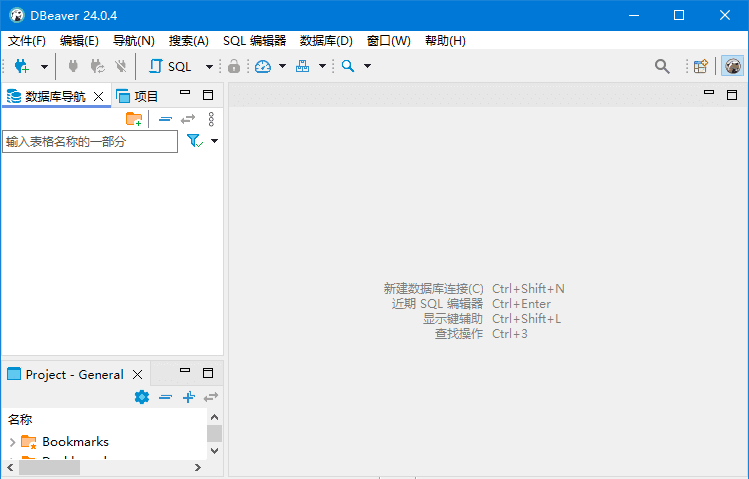Click the database tasks toolbar icon

(x=302, y=66)
